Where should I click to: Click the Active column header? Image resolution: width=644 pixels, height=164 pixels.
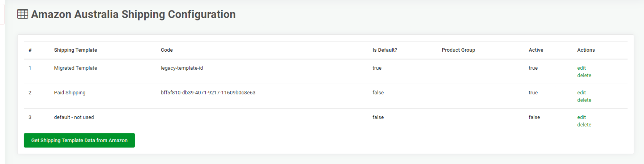(536, 50)
